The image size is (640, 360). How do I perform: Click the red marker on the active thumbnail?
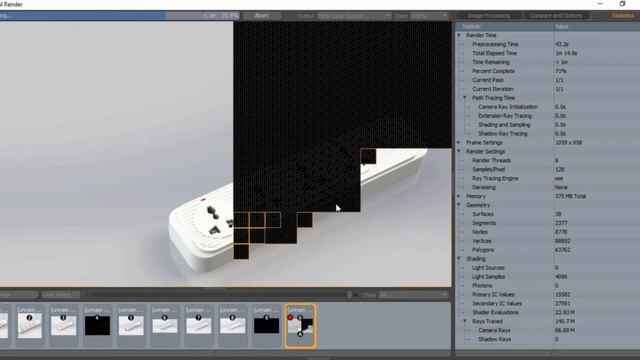(x=290, y=318)
